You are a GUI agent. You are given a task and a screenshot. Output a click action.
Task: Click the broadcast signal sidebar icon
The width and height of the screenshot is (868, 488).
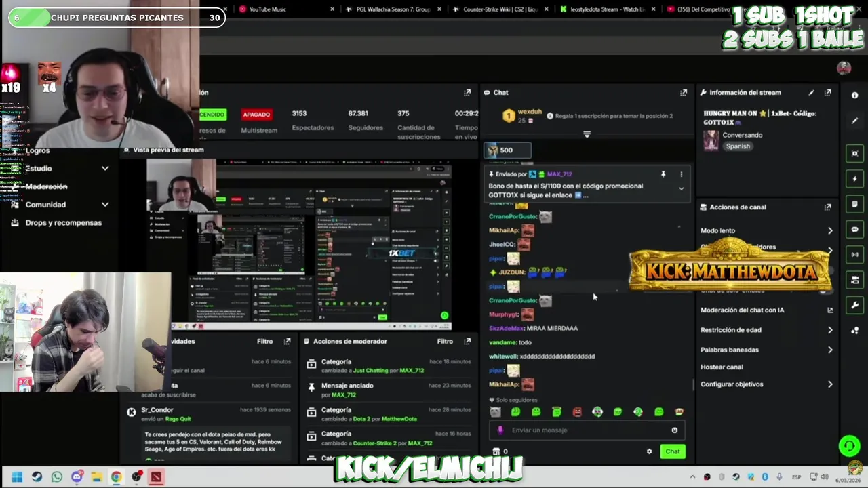point(854,255)
